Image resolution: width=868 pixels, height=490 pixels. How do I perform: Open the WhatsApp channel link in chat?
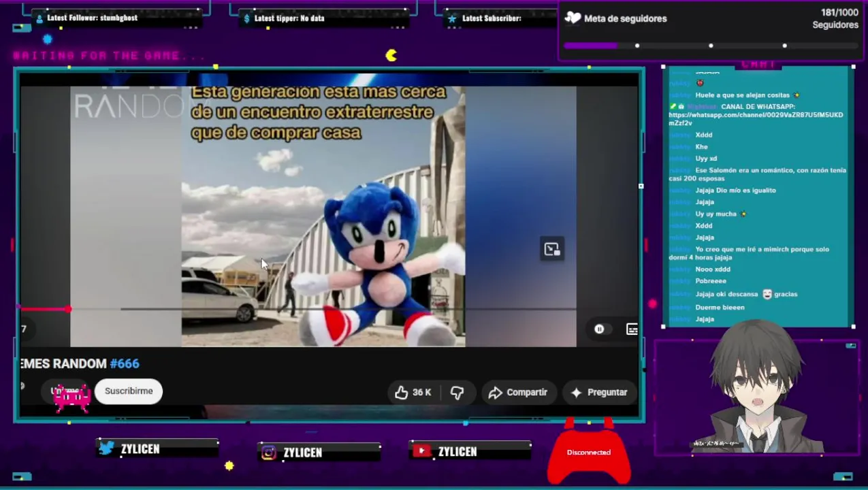756,118
